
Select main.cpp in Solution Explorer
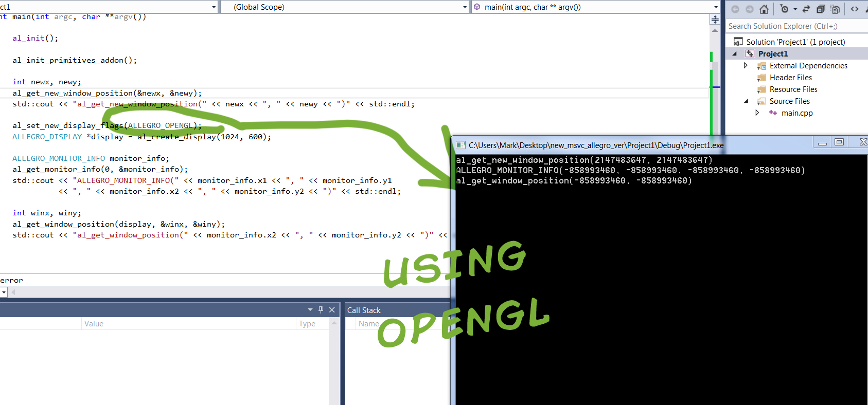coord(796,113)
